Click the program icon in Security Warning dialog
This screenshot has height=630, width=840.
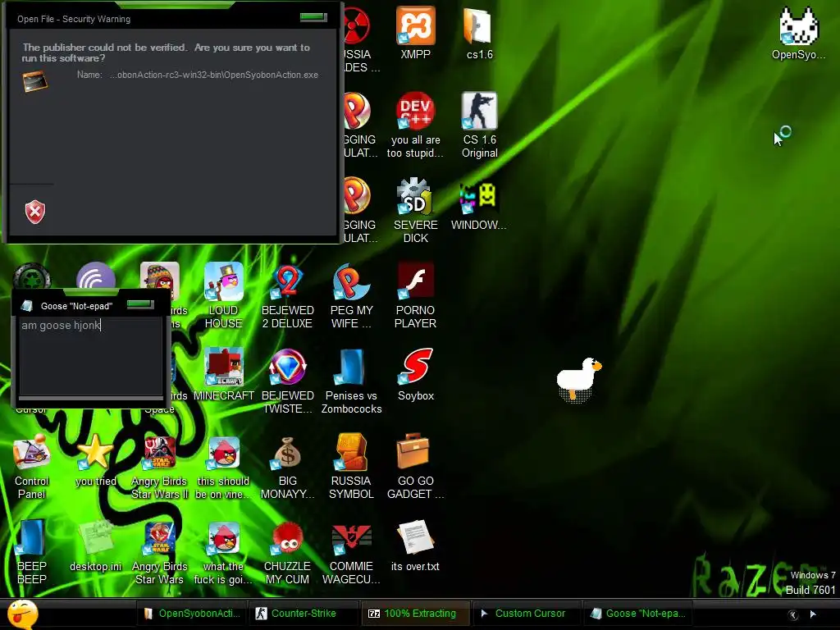[34, 81]
